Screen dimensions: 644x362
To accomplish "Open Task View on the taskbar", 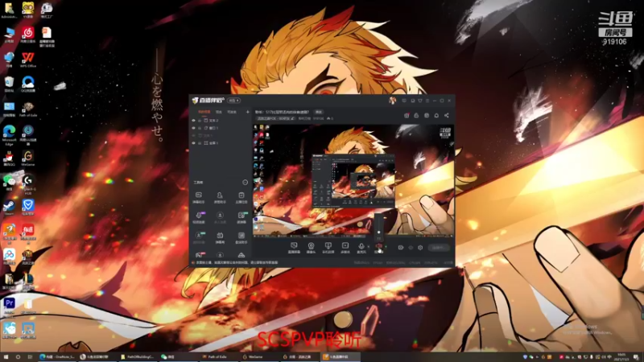I will point(30,357).
